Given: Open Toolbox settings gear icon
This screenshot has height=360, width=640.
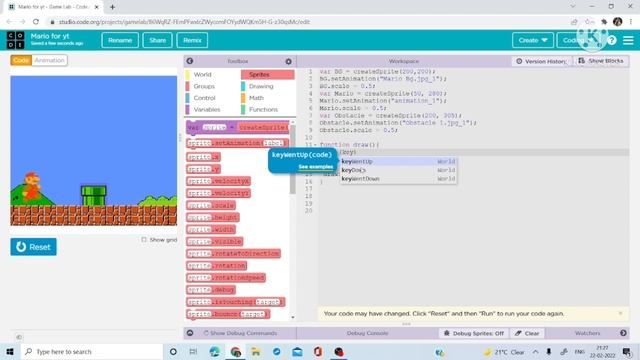Looking at the screenshot, I should (289, 61).
